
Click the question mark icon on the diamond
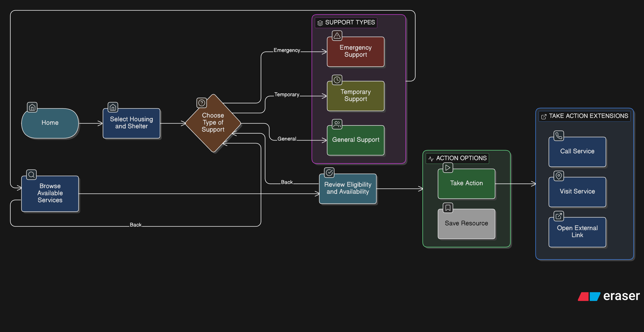point(202,103)
